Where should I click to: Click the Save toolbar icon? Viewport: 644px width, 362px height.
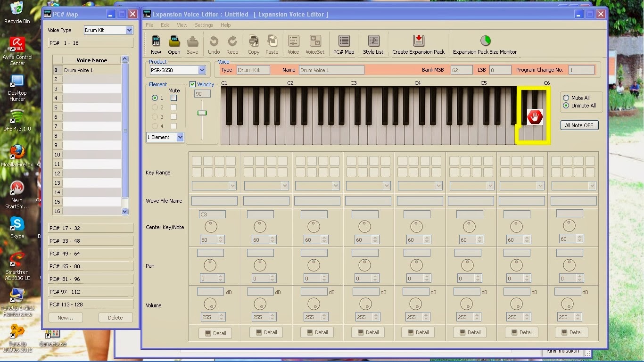[x=192, y=41]
